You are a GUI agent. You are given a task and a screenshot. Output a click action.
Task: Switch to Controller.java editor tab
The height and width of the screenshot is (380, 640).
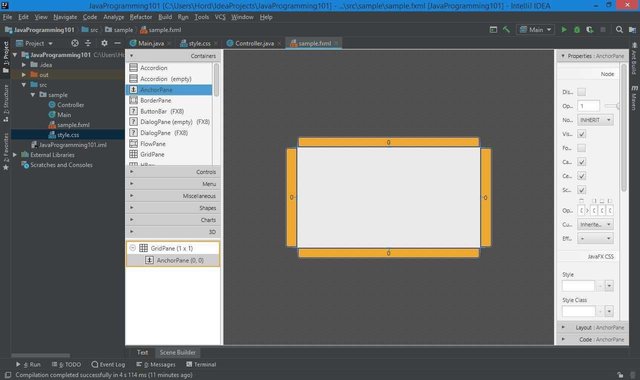click(x=253, y=43)
